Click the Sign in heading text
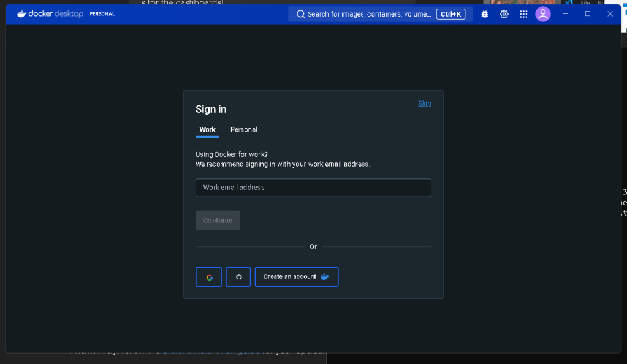This screenshot has width=627, height=364. coord(211,109)
